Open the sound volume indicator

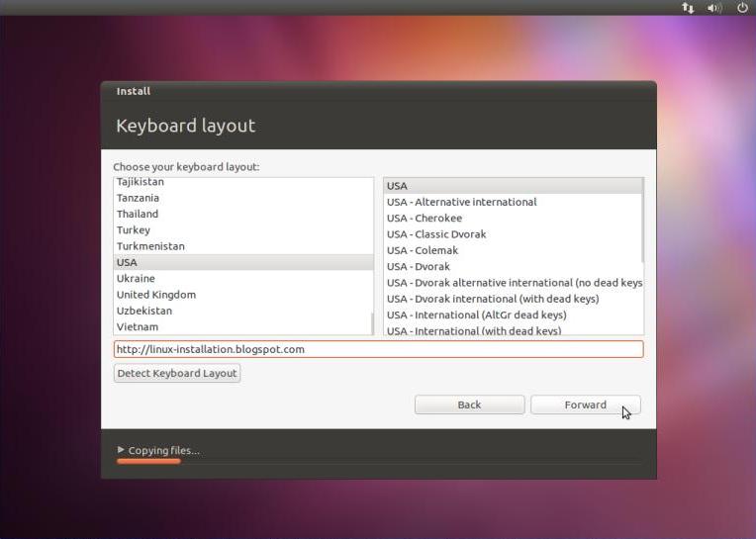coord(714,8)
